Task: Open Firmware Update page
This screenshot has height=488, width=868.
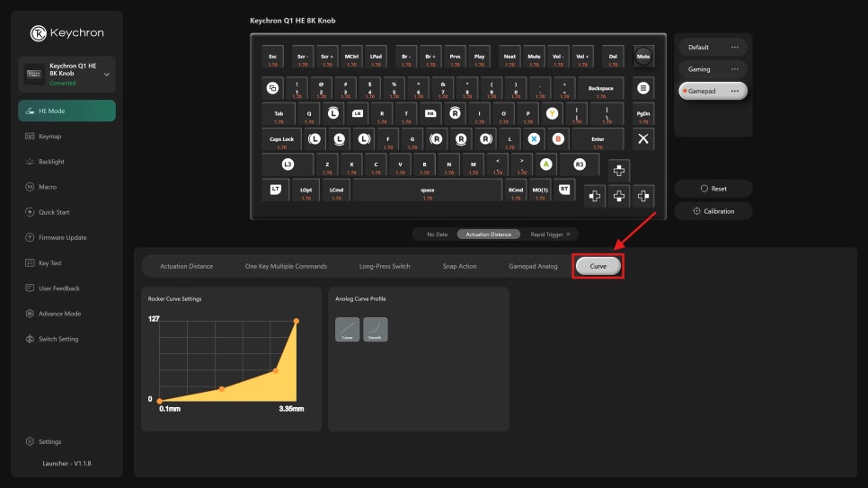Action: 62,237
